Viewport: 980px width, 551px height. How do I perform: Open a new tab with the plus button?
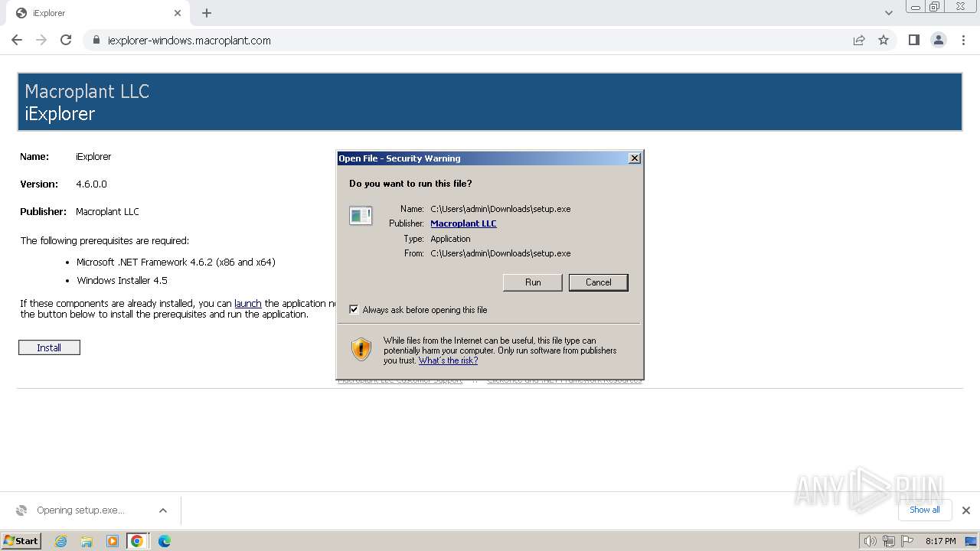click(x=207, y=13)
